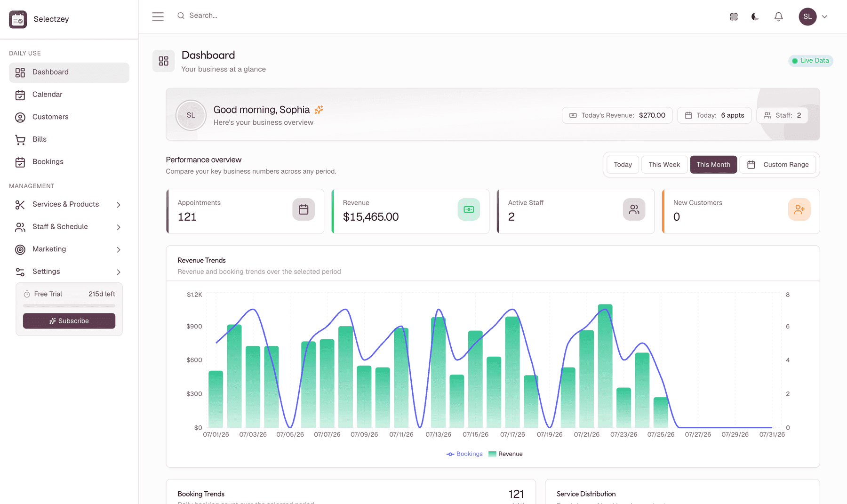
Task: Go to Bookings page
Action: [69, 162]
